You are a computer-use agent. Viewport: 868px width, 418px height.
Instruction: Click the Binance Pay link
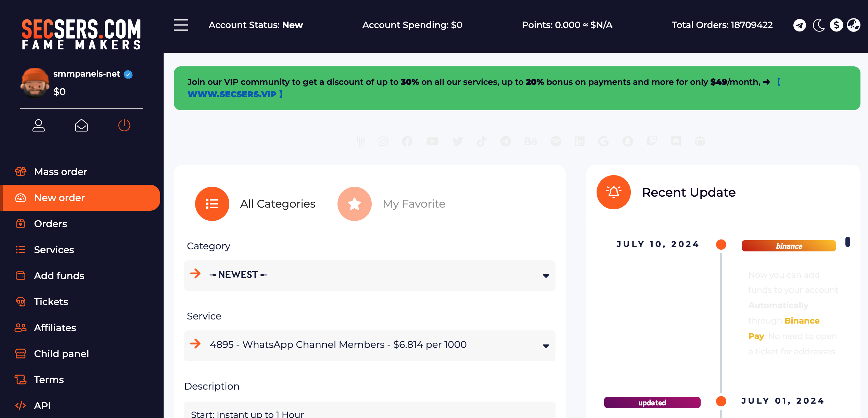[802, 321]
